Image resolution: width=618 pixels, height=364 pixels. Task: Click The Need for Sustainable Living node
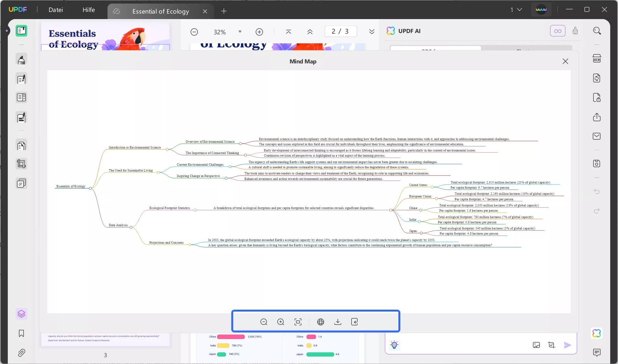coord(131,171)
